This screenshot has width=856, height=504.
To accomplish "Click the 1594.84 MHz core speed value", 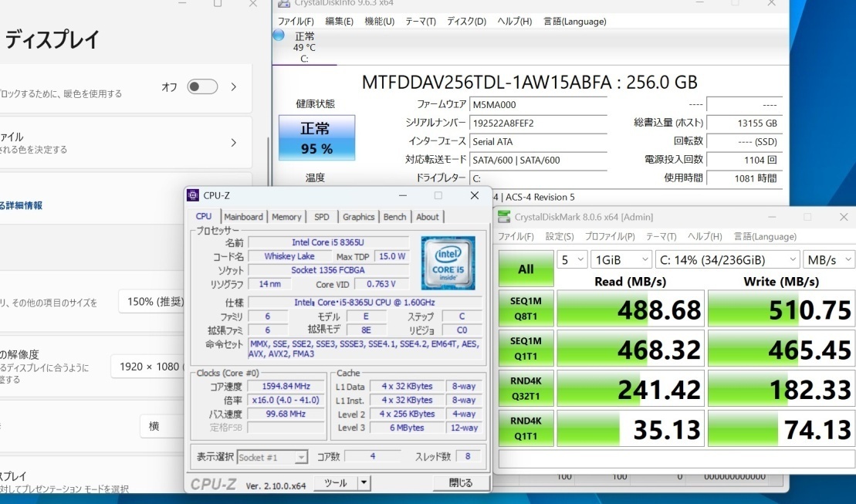I will 286,386.
